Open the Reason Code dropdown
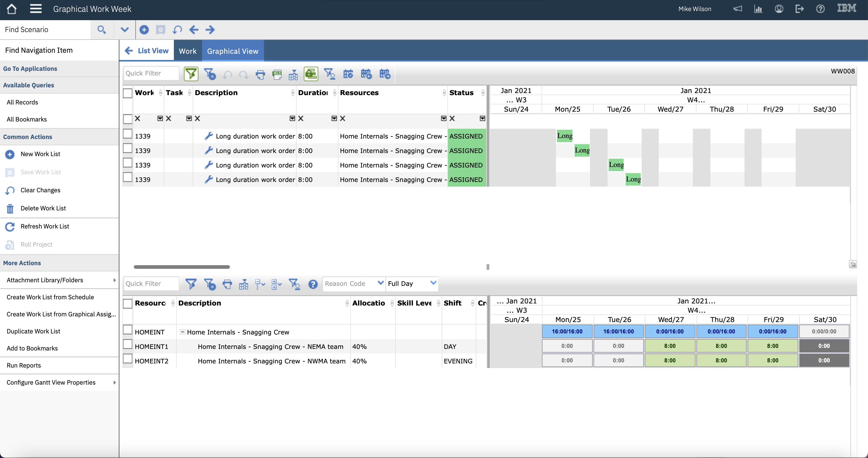This screenshot has width=868, height=458. (380, 283)
